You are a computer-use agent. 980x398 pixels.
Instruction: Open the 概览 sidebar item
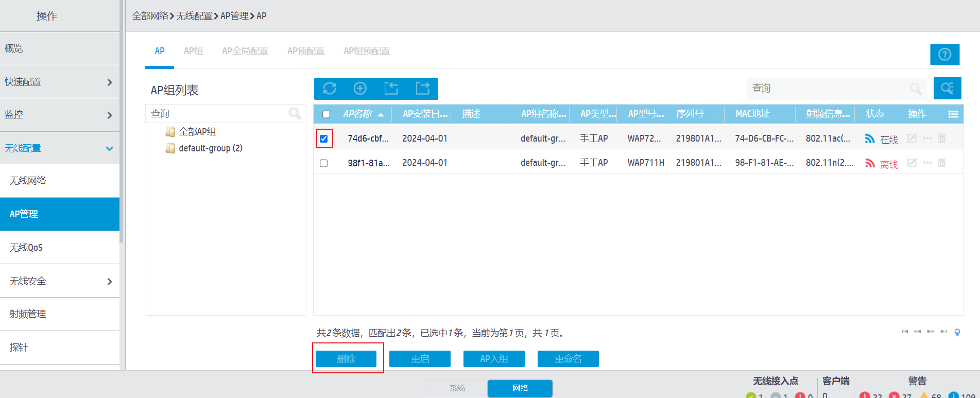(x=60, y=48)
